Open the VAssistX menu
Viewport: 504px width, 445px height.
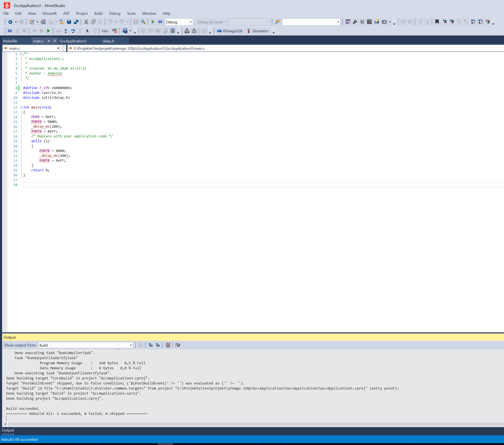tap(49, 13)
